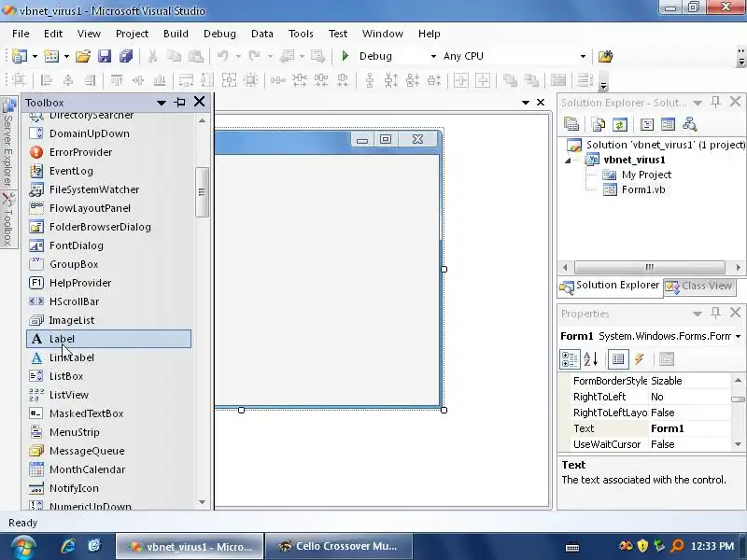This screenshot has width=747, height=560.
Task: Select the ListBox toolbox item
Action: click(x=108, y=376)
